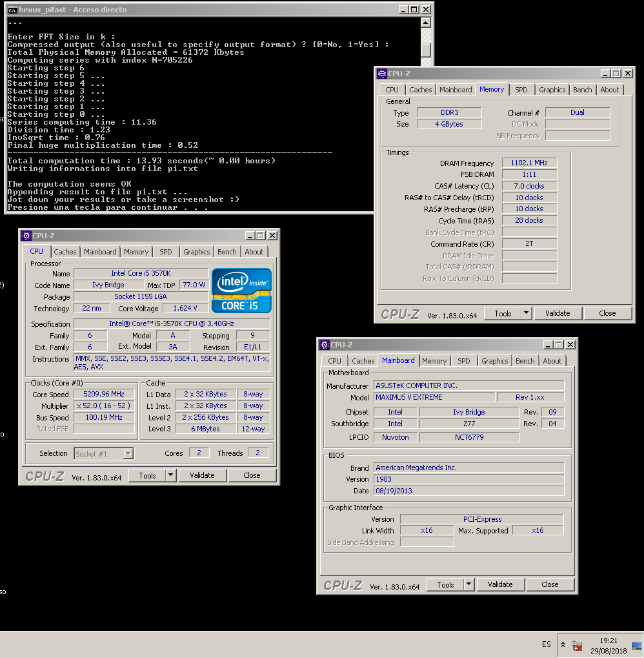The height and width of the screenshot is (658, 644).
Task: Click the CAS# Latency value 7.0 clocks
Action: point(529,186)
